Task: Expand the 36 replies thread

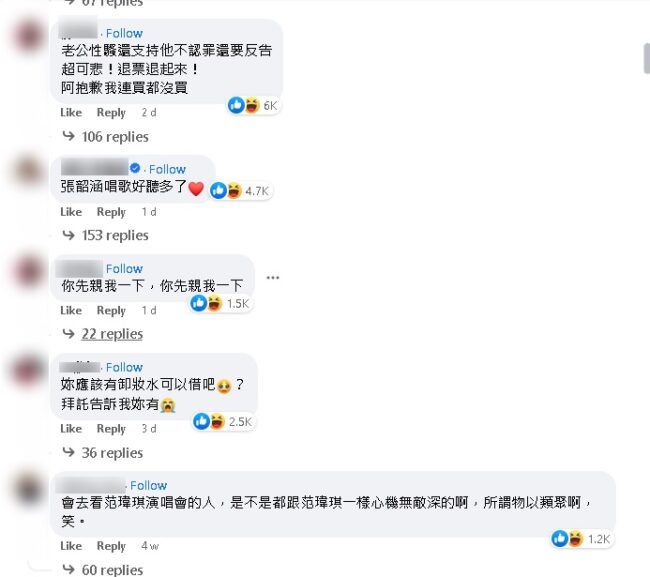Action: click(112, 453)
